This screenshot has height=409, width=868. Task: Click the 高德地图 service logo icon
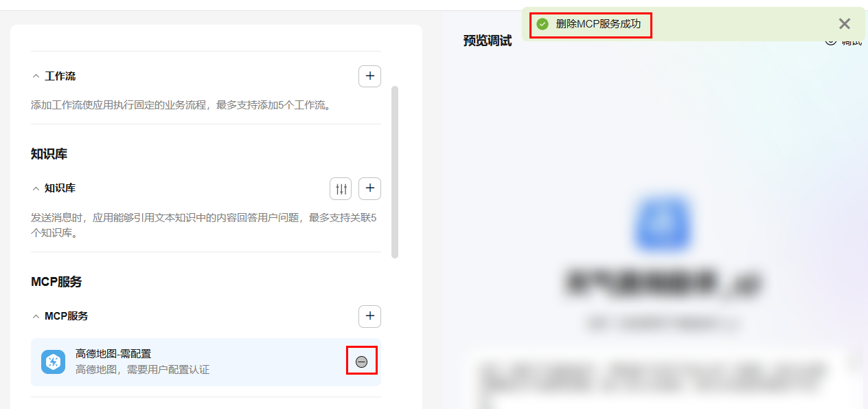(x=53, y=362)
